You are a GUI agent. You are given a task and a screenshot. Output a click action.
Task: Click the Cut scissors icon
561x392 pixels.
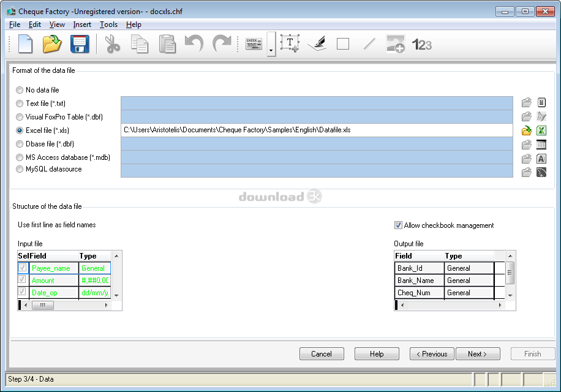pyautogui.click(x=112, y=44)
